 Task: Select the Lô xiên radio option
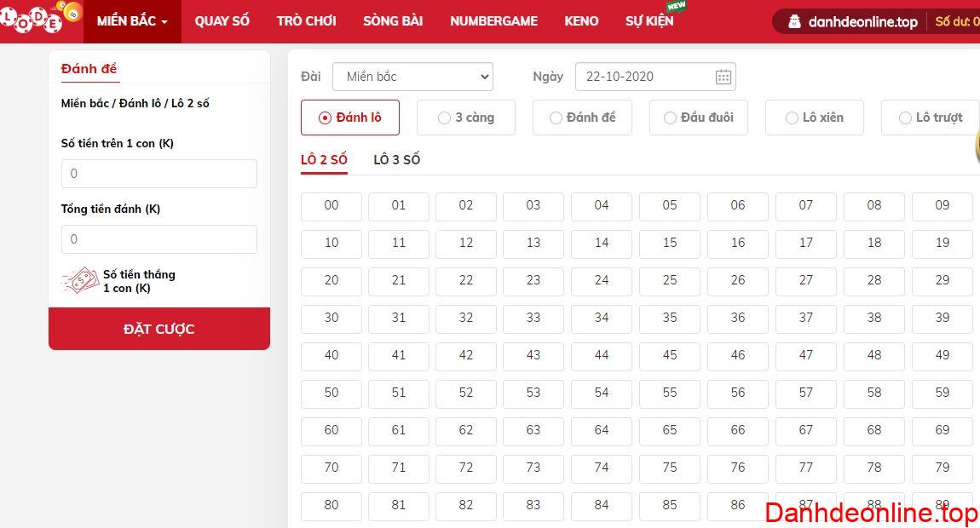click(x=814, y=118)
